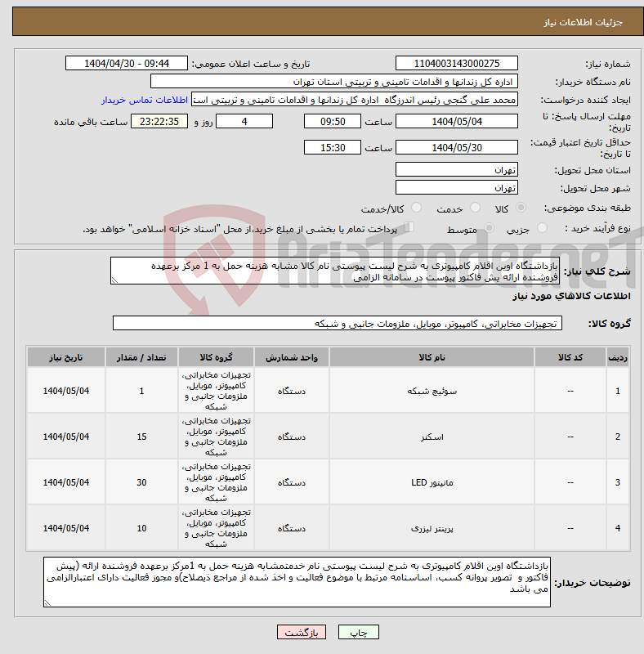This screenshot has height=654, width=644.
Task: Click the واحد شمارش column header
Action: 292,357
